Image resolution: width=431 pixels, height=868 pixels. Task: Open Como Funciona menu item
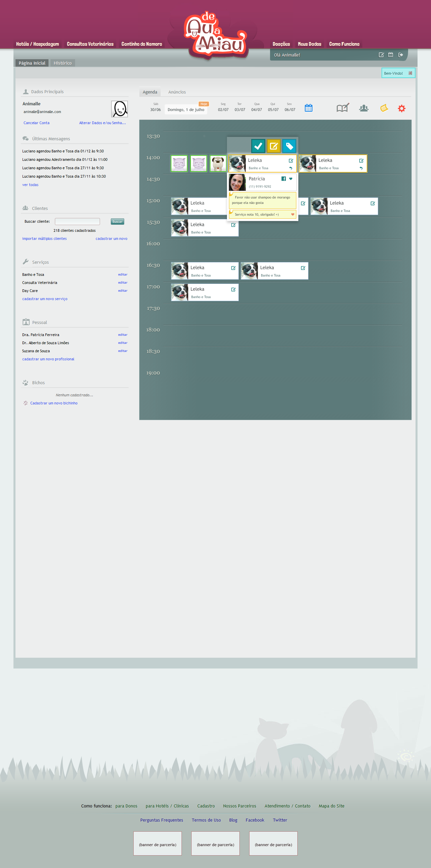click(344, 44)
